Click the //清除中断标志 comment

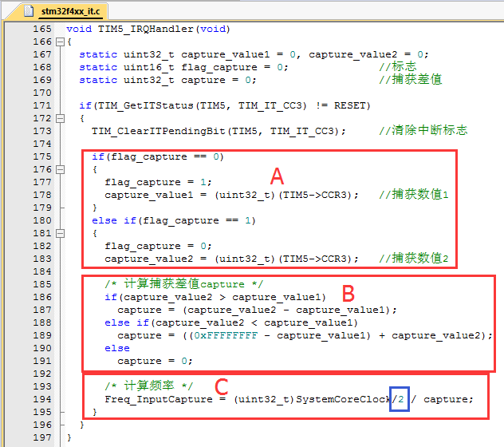[423, 130]
